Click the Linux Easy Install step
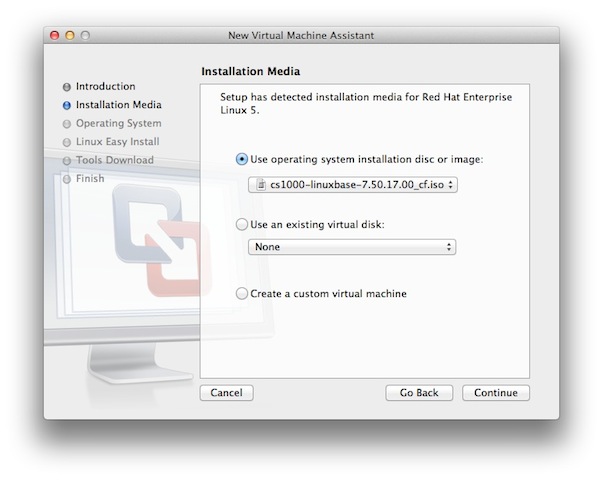 click(x=117, y=142)
